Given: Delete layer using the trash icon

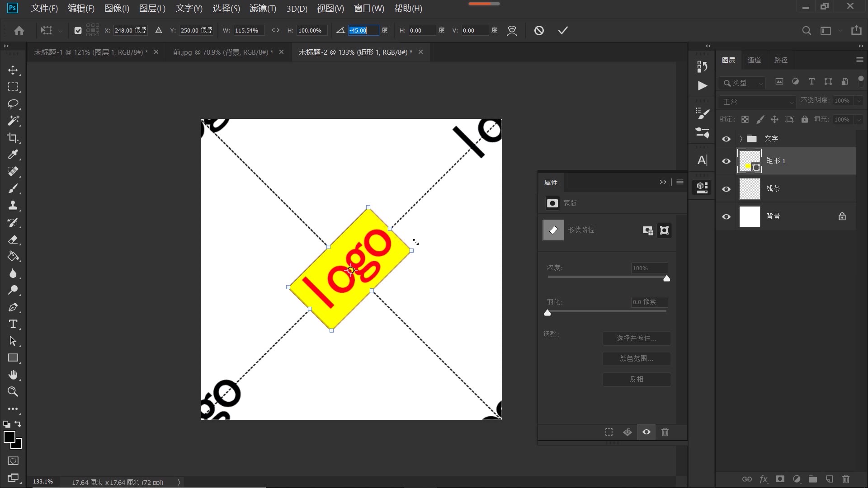Looking at the screenshot, I should pyautogui.click(x=845, y=479).
